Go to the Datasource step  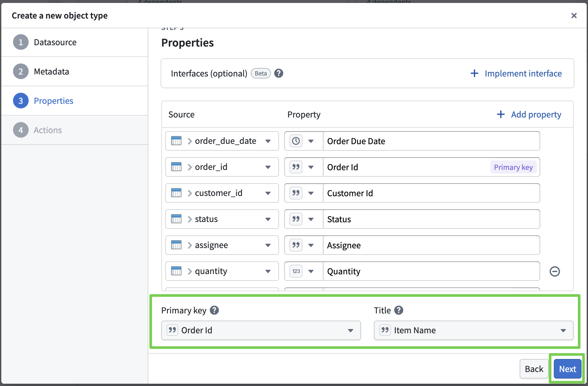pos(55,42)
